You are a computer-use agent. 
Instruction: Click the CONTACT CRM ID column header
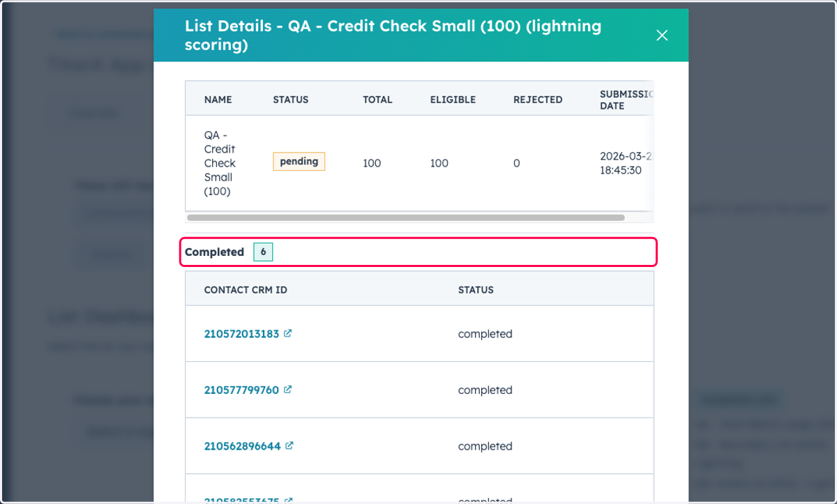point(246,290)
